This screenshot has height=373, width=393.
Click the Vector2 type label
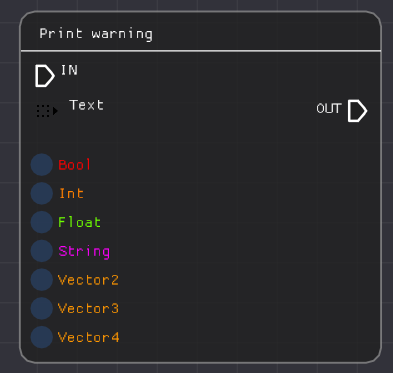click(x=88, y=280)
